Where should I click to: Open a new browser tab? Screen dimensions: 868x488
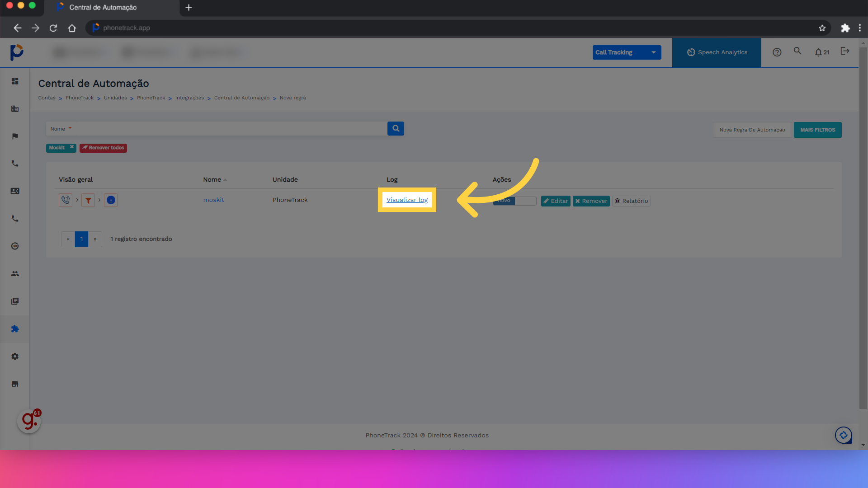pos(189,8)
